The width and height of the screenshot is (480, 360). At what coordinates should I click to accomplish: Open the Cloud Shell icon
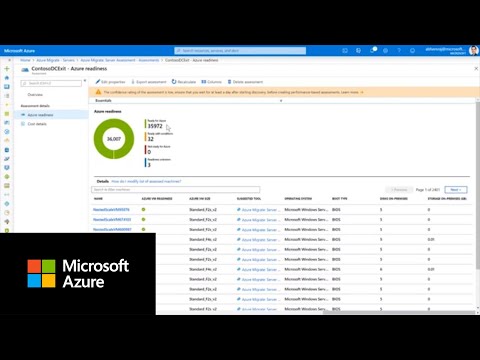click(345, 51)
